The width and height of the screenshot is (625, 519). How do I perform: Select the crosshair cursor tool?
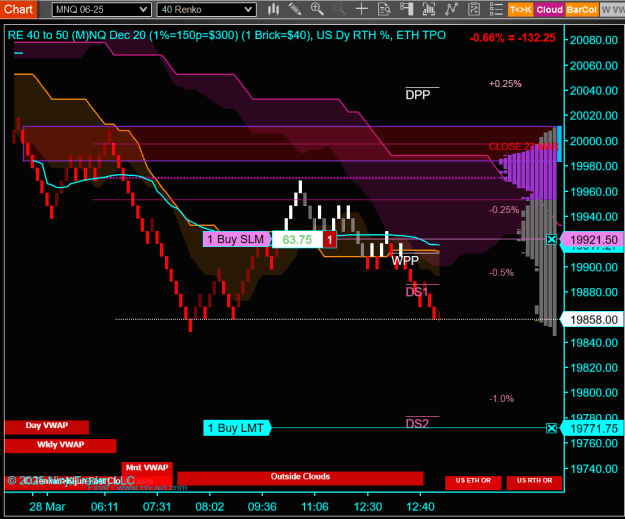click(x=362, y=9)
